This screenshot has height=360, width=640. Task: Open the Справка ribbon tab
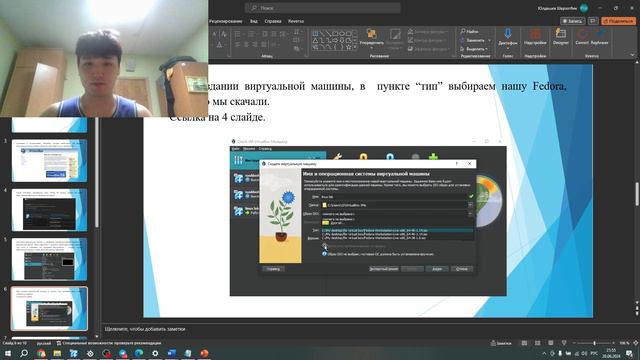pos(273,21)
